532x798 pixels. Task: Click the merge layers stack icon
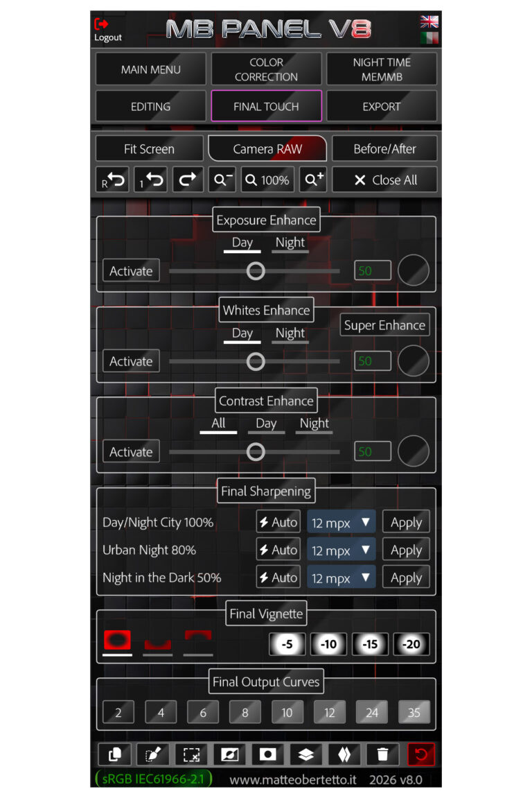click(307, 754)
